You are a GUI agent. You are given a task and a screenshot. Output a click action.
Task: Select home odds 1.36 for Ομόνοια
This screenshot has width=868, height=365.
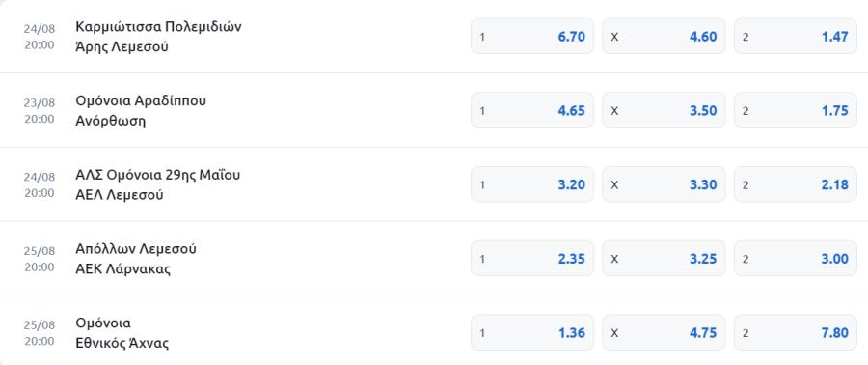pos(532,332)
